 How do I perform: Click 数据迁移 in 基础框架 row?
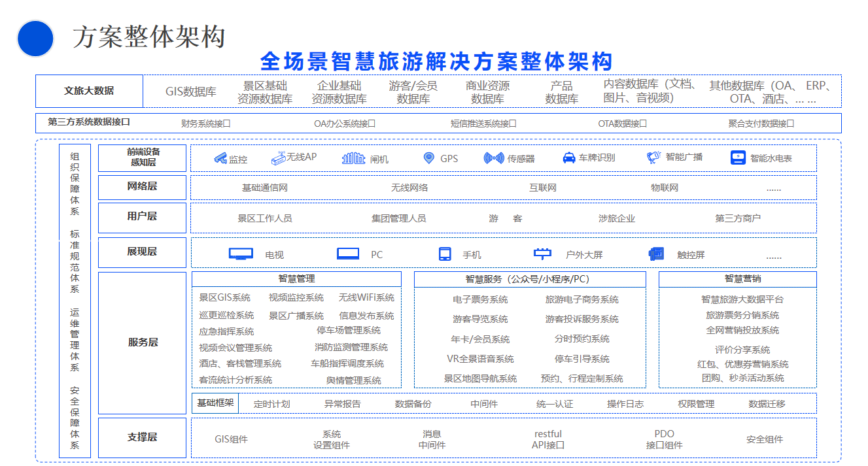[767, 404]
